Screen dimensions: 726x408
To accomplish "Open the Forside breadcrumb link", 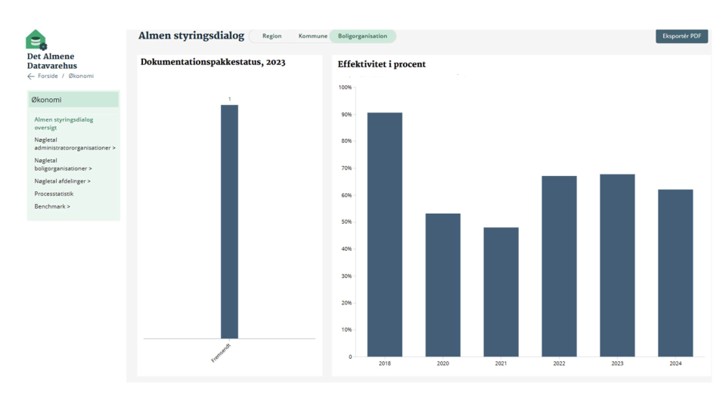I will tap(47, 76).
